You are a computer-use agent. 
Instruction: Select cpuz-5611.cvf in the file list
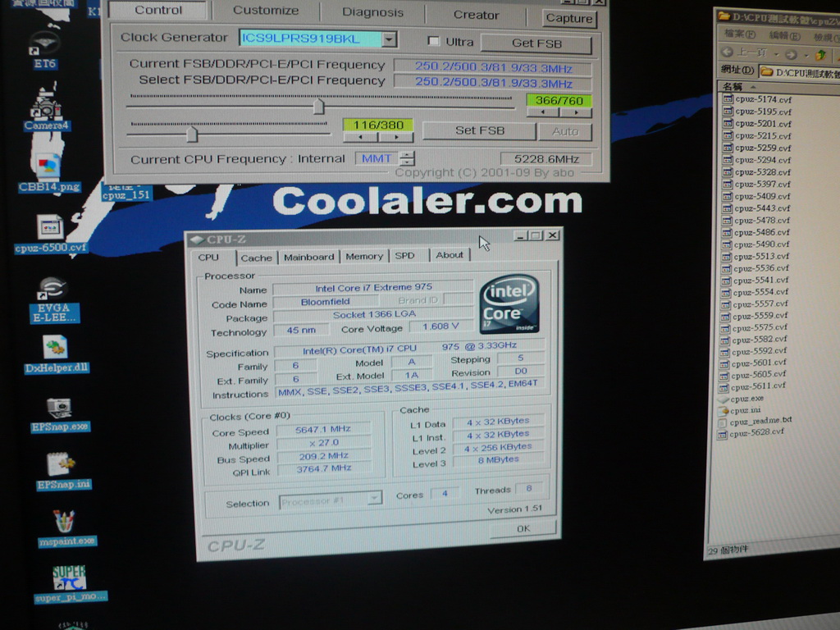[752, 386]
